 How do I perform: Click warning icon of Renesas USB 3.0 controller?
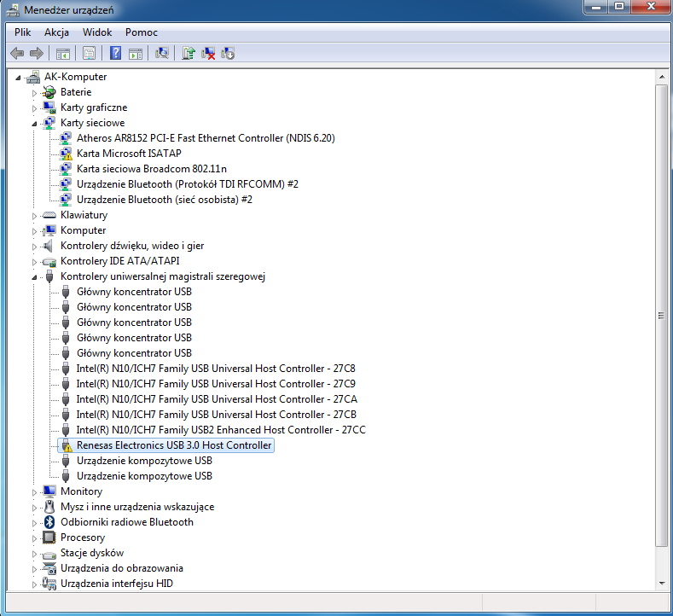click(x=66, y=445)
